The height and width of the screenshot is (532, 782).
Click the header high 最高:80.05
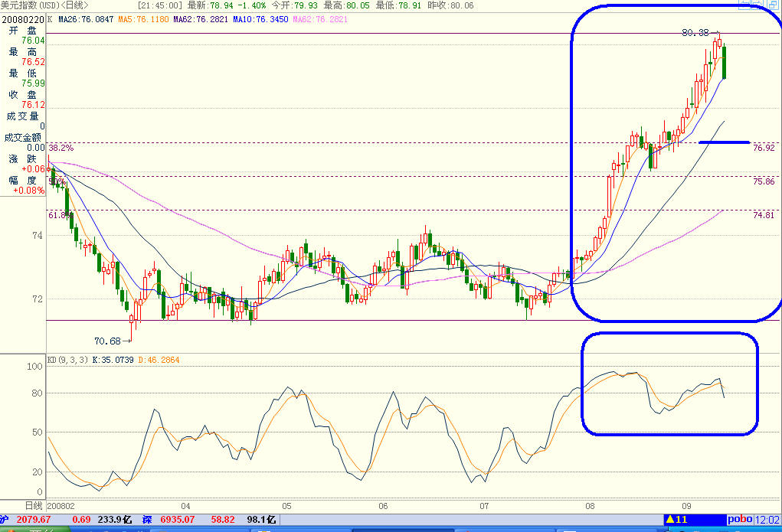pos(347,5)
